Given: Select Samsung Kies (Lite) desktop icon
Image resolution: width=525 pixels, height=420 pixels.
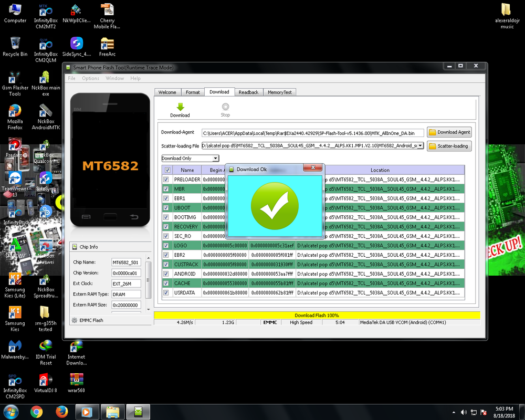Looking at the screenshot, I should click(15, 286).
